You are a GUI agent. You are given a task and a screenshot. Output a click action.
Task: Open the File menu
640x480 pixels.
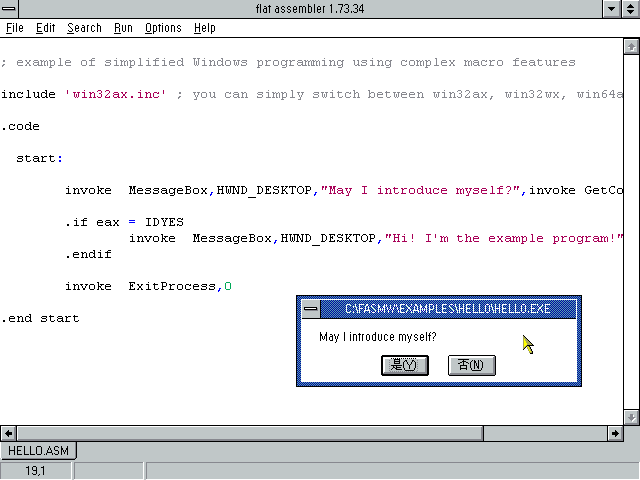[x=15, y=28]
